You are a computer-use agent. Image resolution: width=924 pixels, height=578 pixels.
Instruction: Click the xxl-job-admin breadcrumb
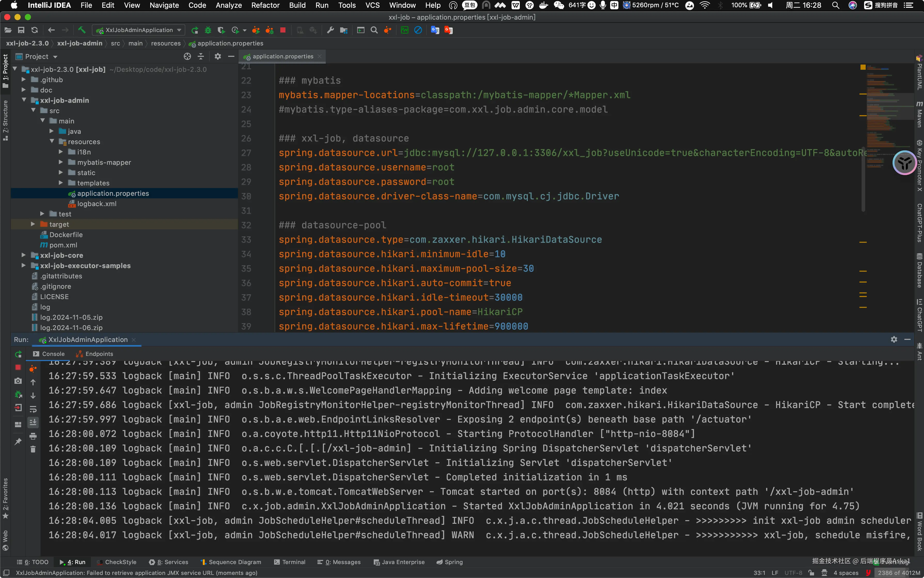(x=79, y=43)
